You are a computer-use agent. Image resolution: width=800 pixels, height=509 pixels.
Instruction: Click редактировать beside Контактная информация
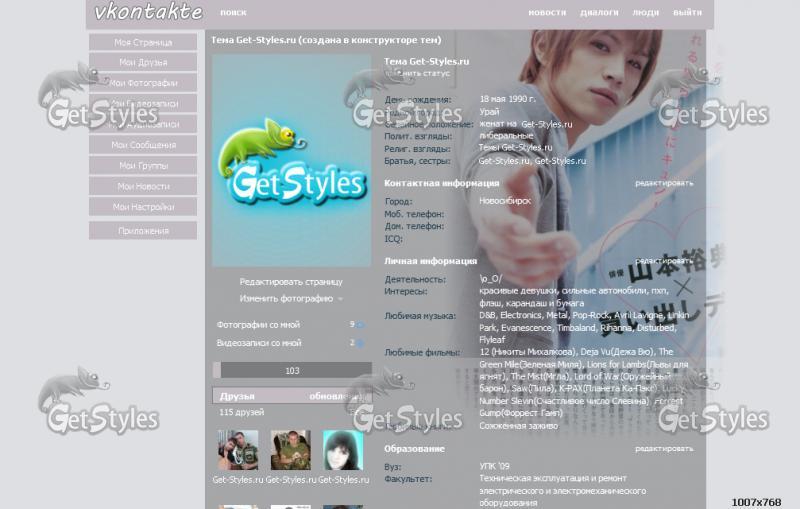(x=664, y=183)
